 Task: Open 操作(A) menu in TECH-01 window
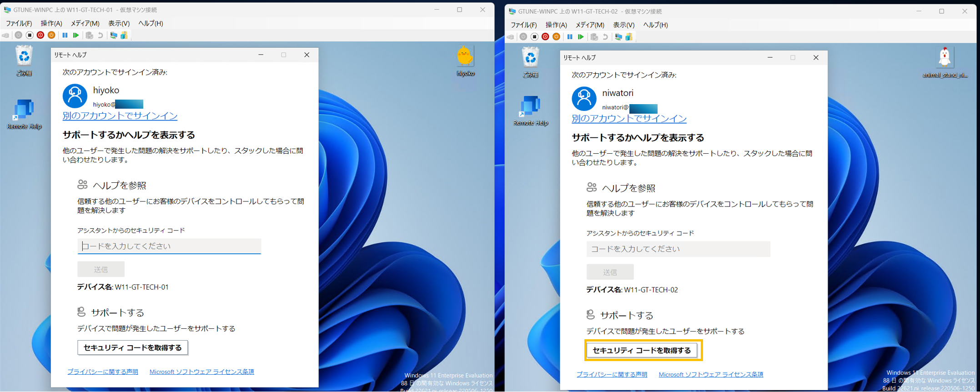51,23
